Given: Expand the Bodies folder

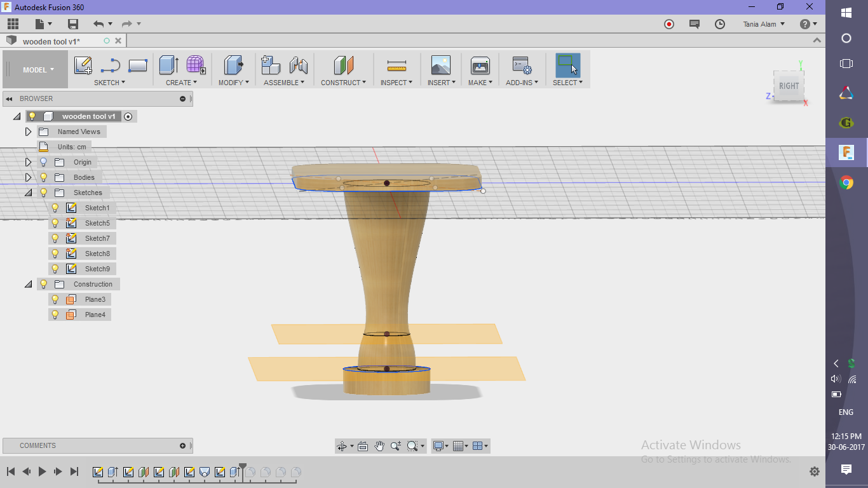Looking at the screenshot, I should pyautogui.click(x=28, y=177).
